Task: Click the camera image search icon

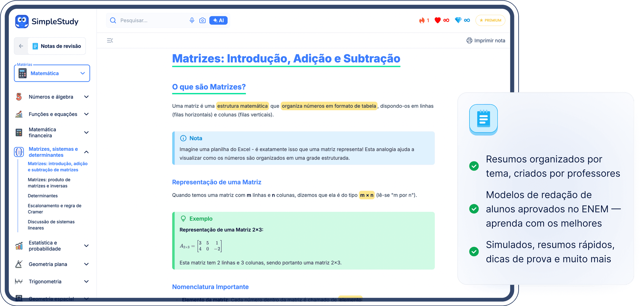Action: [203, 20]
